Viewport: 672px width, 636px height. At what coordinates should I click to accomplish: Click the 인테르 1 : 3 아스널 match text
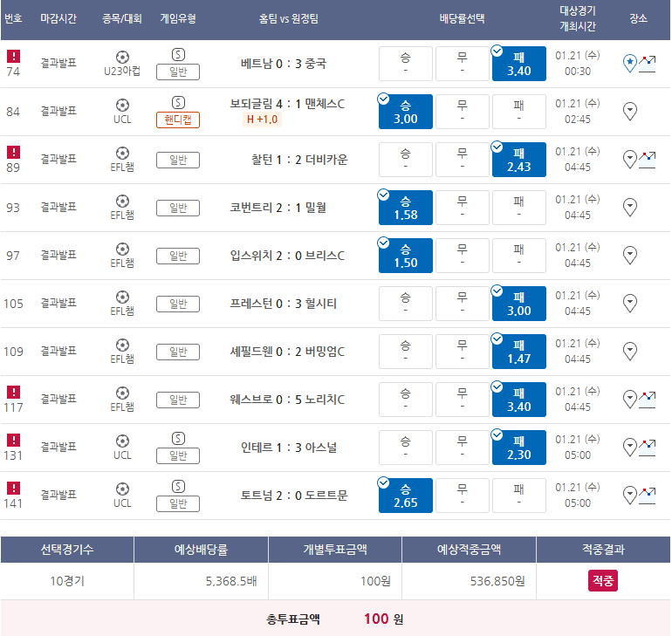coord(287,447)
